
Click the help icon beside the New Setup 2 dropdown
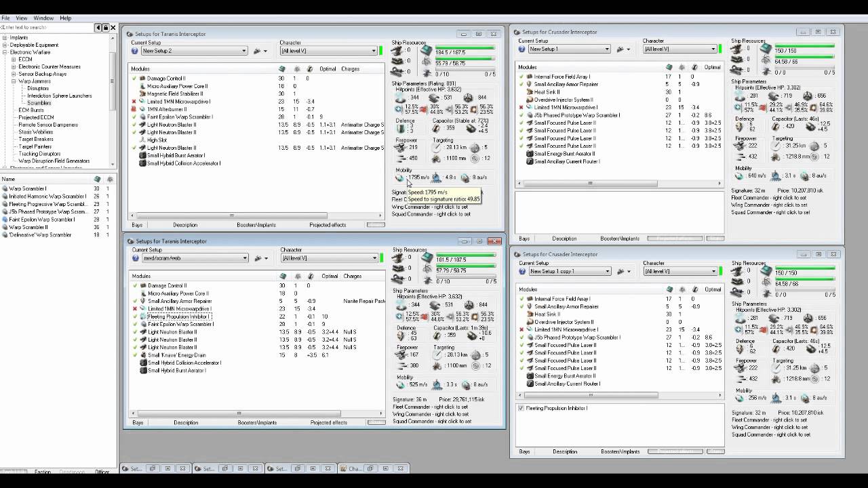[135, 51]
